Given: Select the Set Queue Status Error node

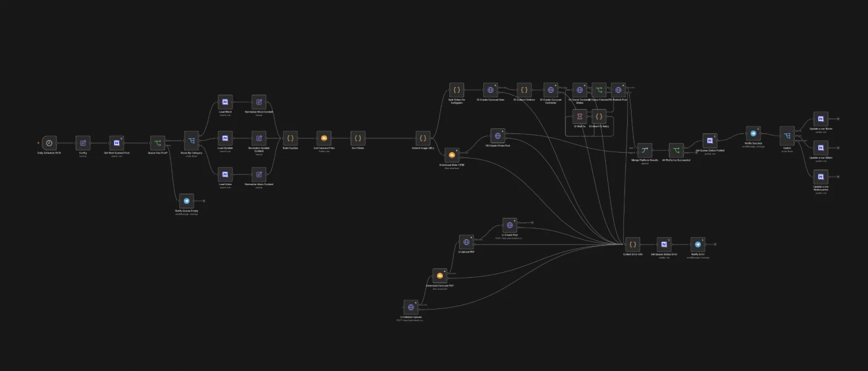Looking at the screenshot, I should tap(664, 244).
